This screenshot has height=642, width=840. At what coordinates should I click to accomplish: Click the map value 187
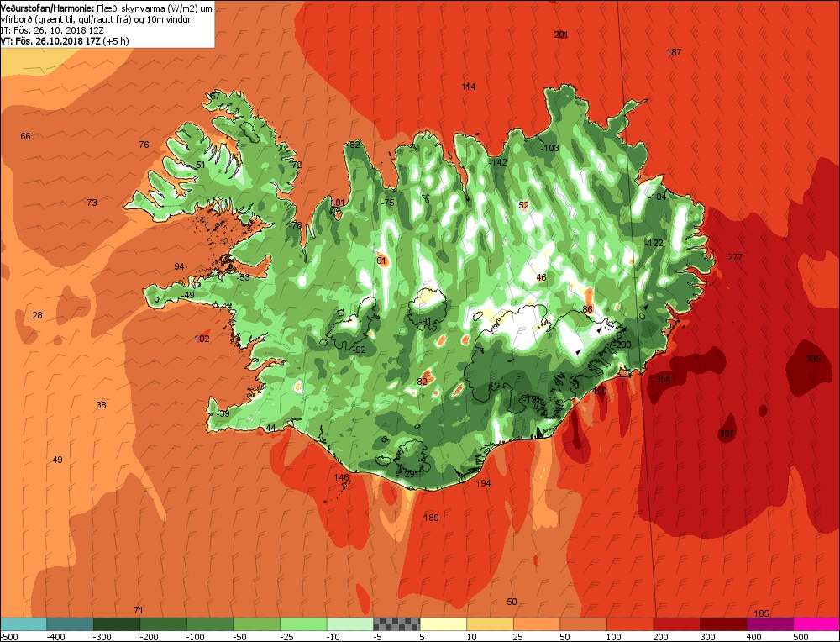(x=674, y=52)
